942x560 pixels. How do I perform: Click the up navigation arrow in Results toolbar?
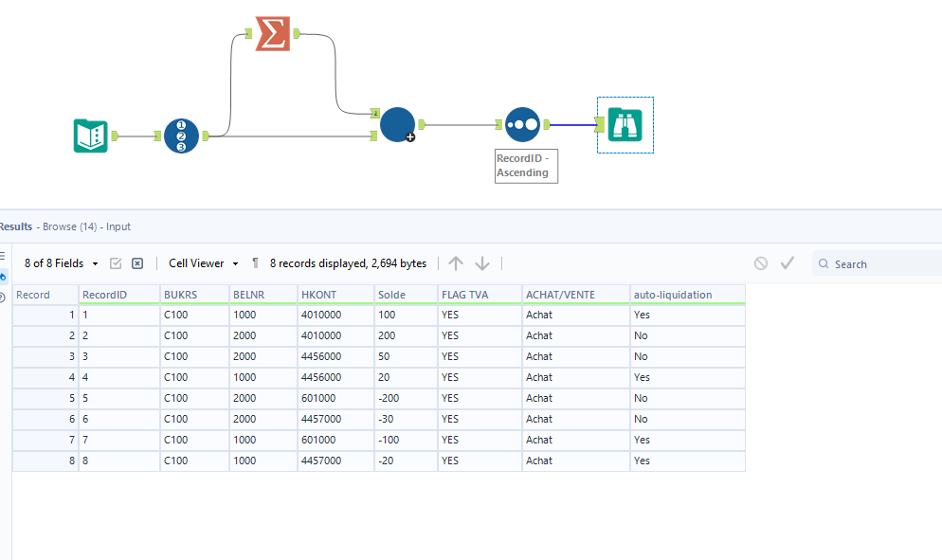pos(456,263)
